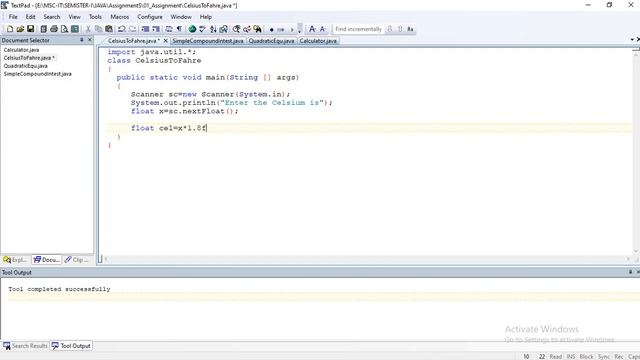Toggle visible spaces paragraph mark icon
The height and width of the screenshot is (360, 640).
pos(179,29)
